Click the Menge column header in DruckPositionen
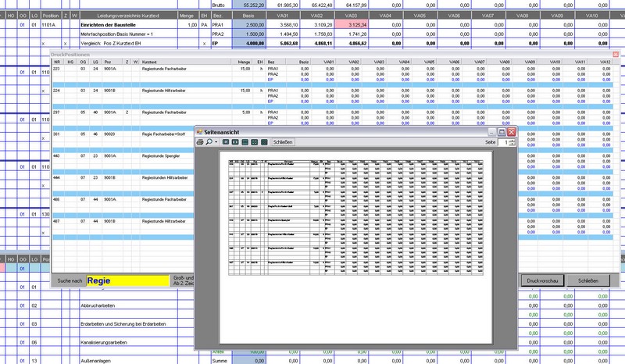Screen dimensions: 625x364 [244, 61]
